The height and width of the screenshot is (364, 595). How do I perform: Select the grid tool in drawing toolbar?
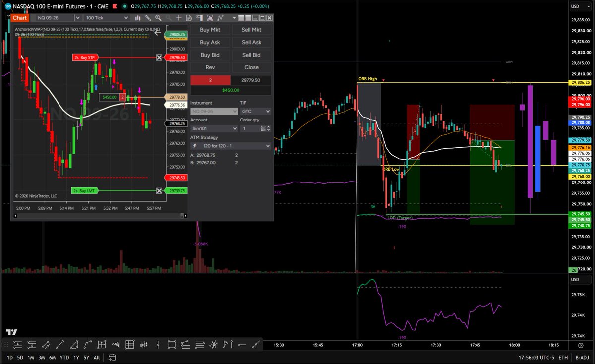(x=130, y=345)
